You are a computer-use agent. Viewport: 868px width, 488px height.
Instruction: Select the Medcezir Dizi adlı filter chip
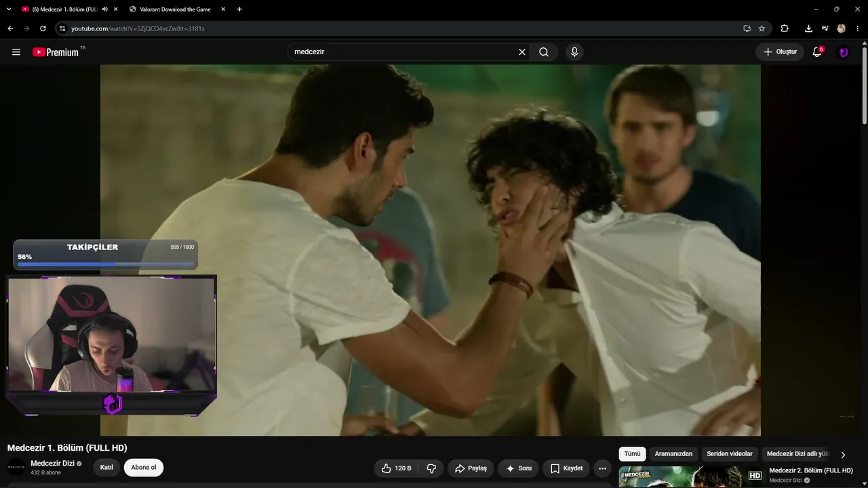797,454
